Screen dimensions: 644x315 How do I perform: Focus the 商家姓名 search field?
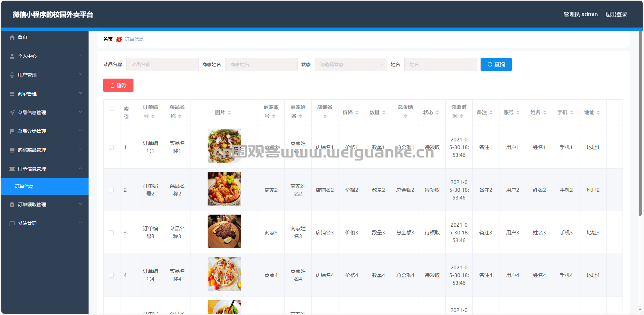click(x=261, y=64)
